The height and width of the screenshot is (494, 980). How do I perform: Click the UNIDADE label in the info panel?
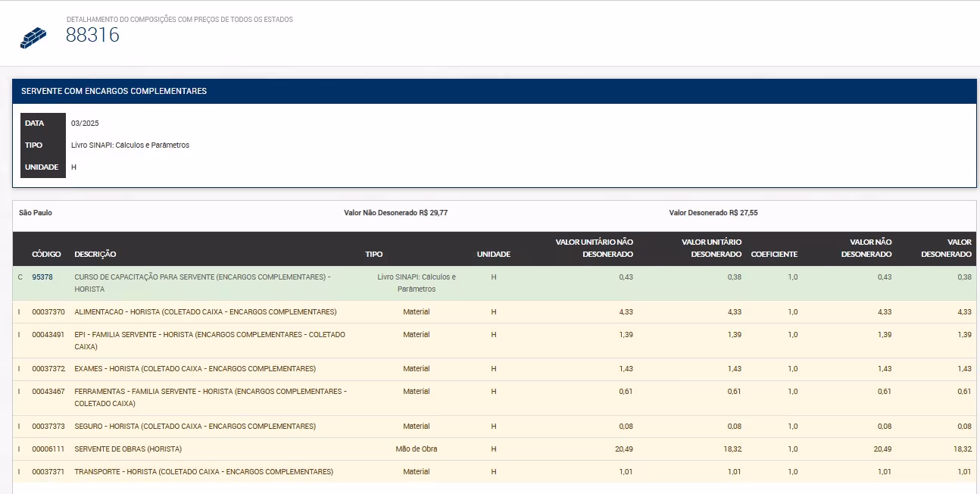(42, 167)
